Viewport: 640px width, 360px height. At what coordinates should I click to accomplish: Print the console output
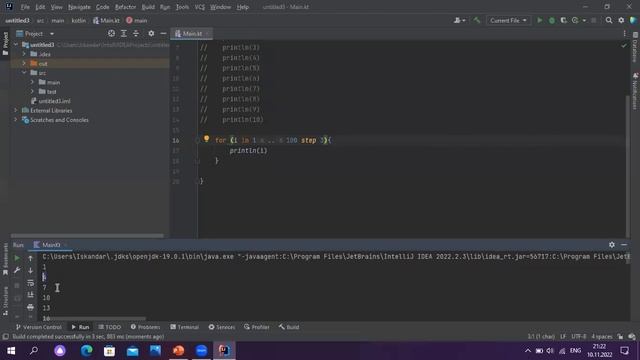pyautogui.click(x=30, y=307)
